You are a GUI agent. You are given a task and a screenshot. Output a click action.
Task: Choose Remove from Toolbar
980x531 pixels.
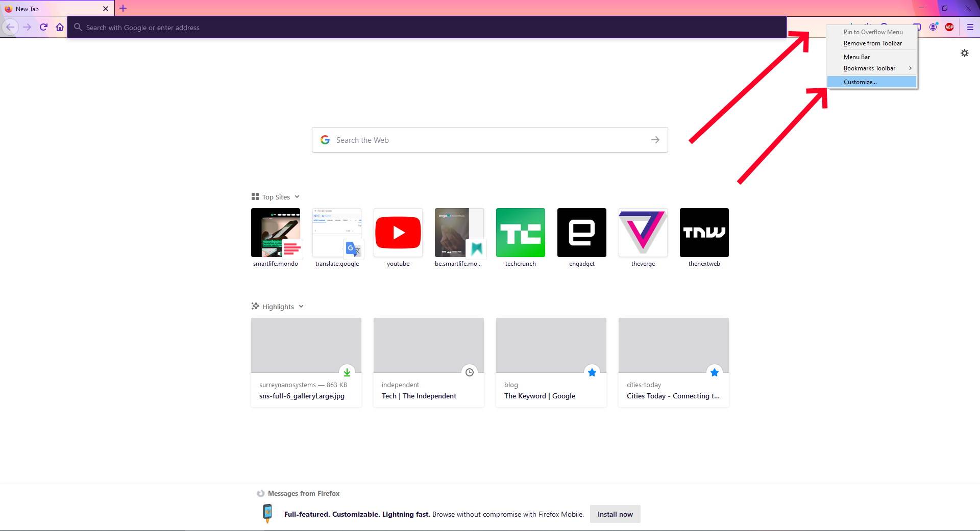pos(872,43)
